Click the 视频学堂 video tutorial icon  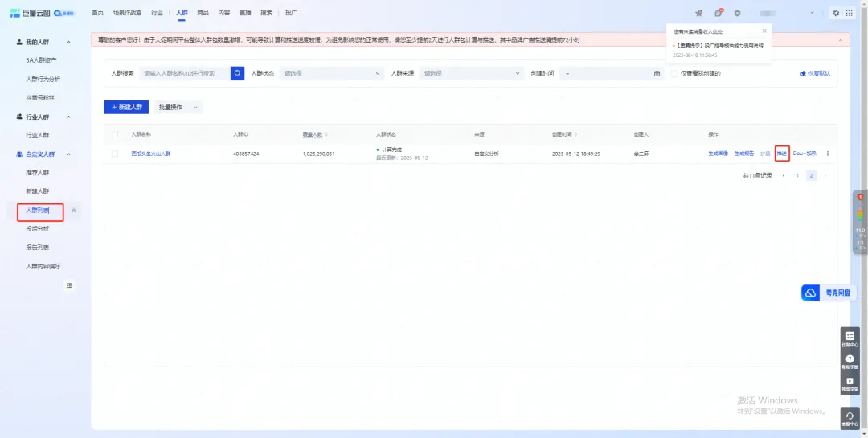850,384
